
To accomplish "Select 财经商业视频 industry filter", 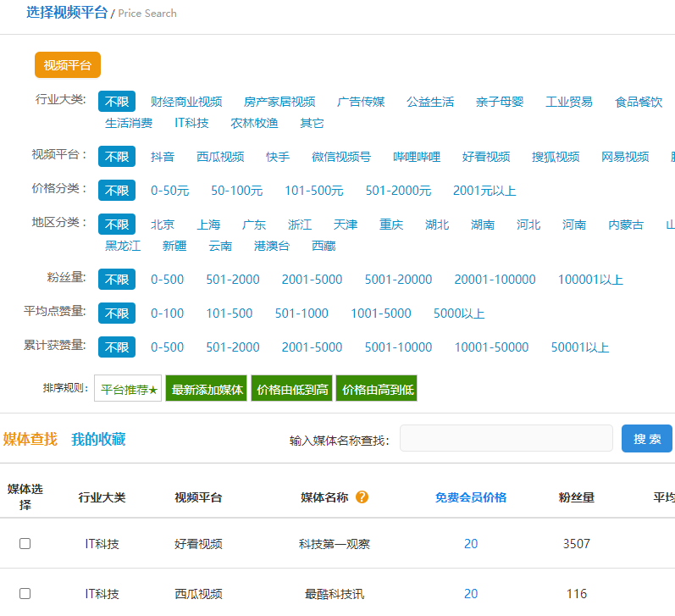I will coord(186,102).
